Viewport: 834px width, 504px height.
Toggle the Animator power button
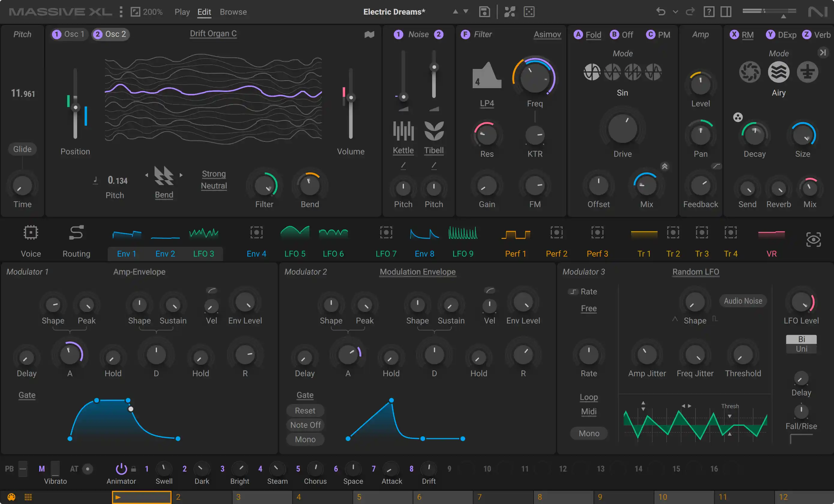coord(121,469)
